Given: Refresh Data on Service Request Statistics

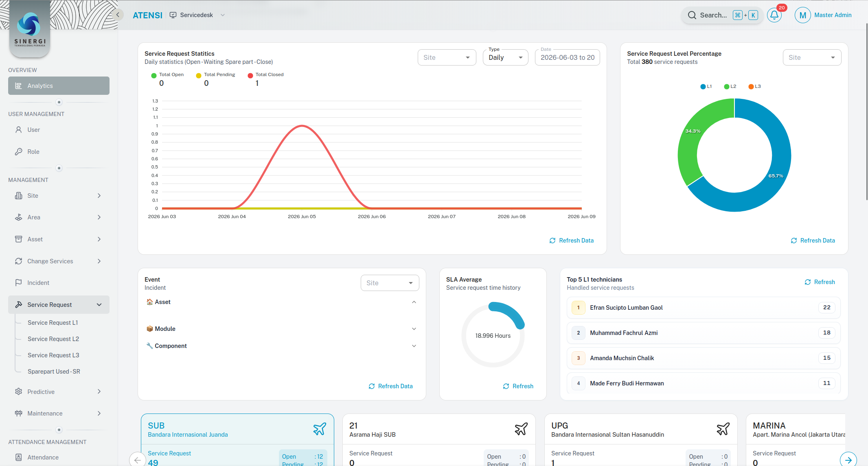Looking at the screenshot, I should (x=572, y=241).
